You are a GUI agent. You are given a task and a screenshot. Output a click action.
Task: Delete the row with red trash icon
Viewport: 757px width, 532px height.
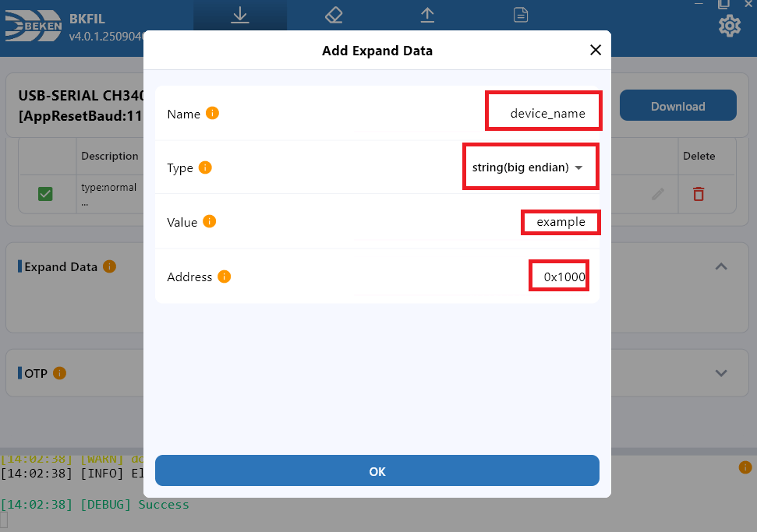[x=699, y=194]
